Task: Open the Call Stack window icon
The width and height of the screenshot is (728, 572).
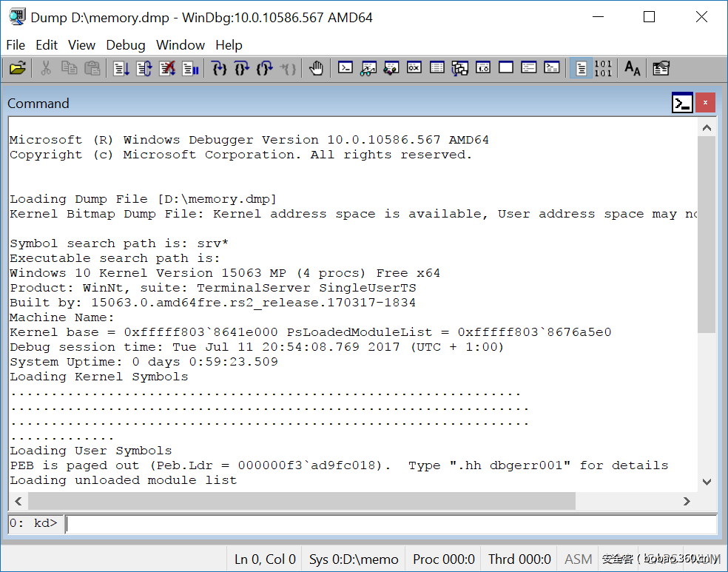Action: [459, 68]
